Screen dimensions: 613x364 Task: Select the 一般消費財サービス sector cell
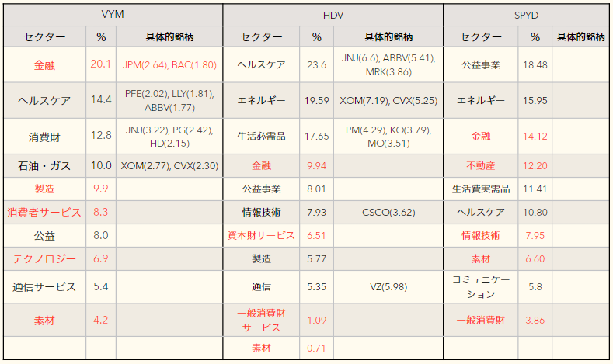click(x=262, y=321)
